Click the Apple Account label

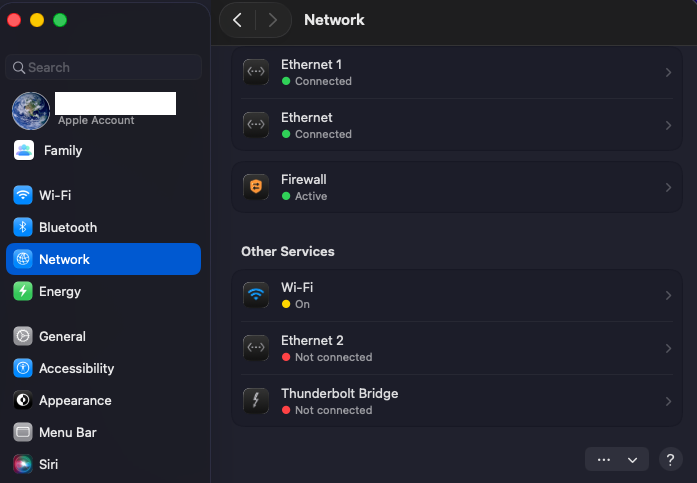click(96, 120)
